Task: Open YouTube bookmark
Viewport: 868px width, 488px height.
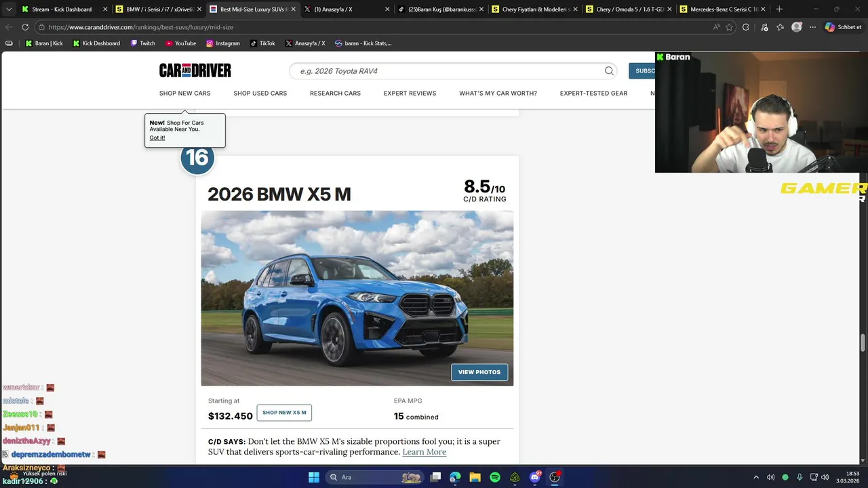Action: pos(181,43)
